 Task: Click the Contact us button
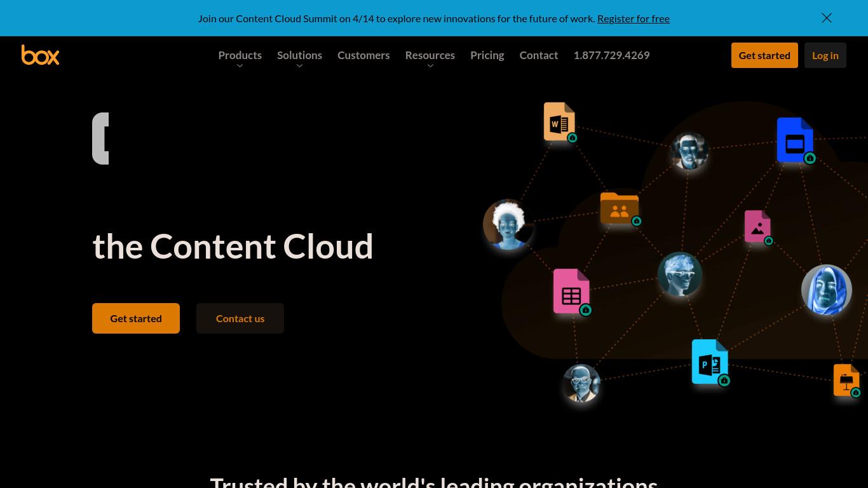click(x=240, y=318)
